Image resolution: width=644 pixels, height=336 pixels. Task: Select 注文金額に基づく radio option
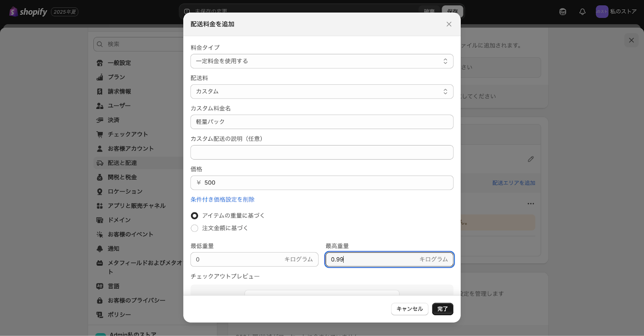coord(194,228)
